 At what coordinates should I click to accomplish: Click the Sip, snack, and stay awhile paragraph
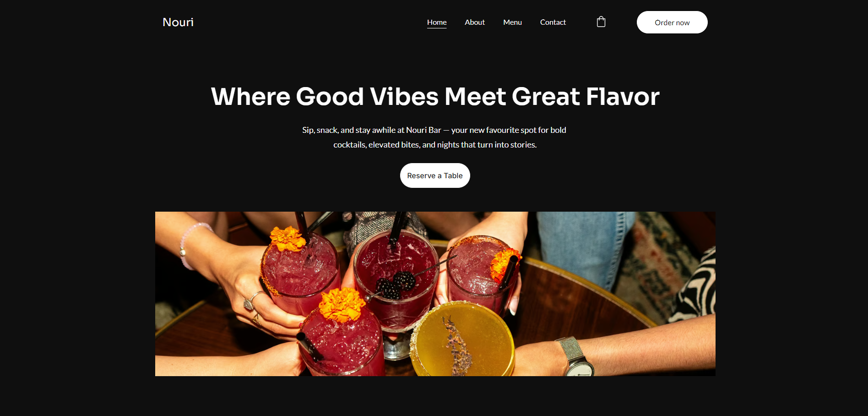(x=434, y=137)
